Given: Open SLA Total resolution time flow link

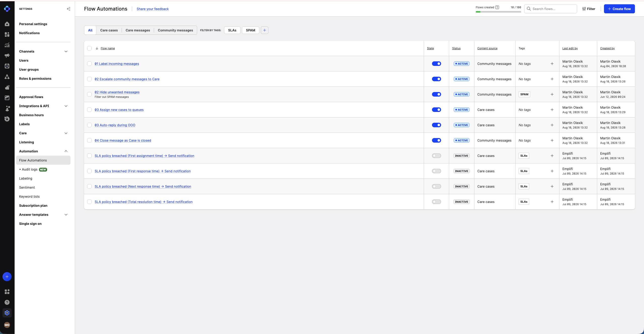Looking at the screenshot, I should (x=144, y=202).
